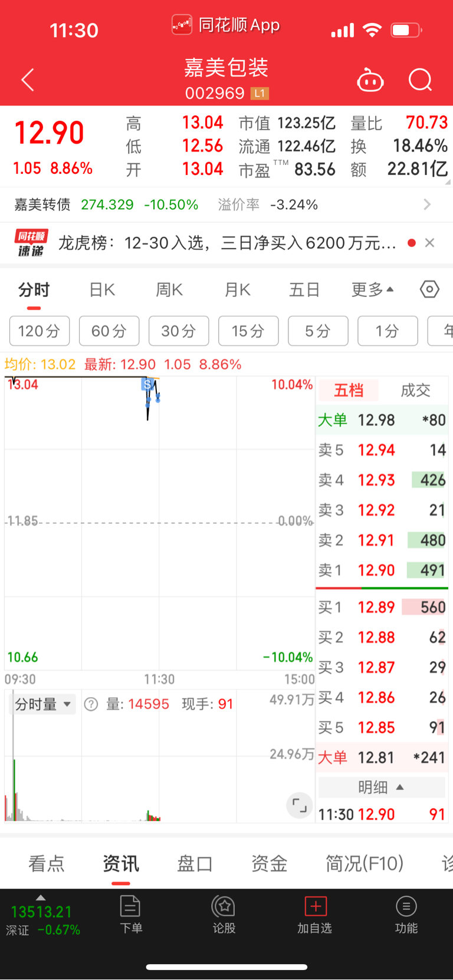Tap the 大单 12.98 large order row
The width and height of the screenshot is (453, 980).
coord(382,420)
